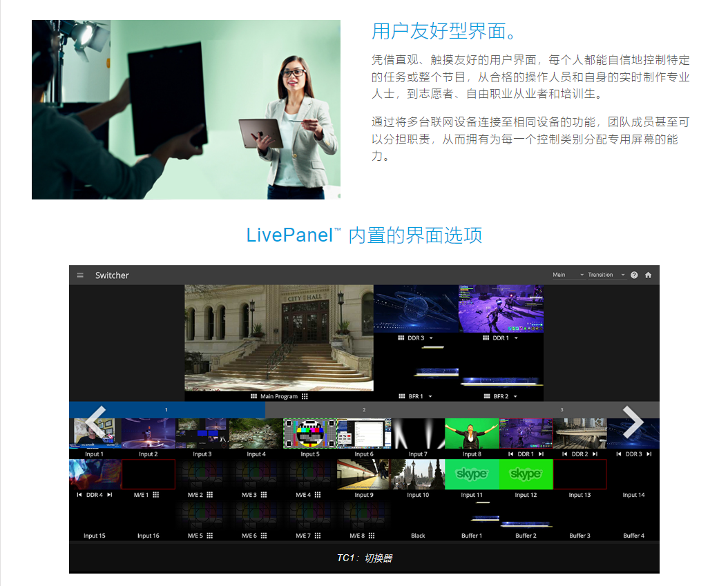Select the Input 12 Skype thumbnail
728x586 pixels.
[x=526, y=474]
